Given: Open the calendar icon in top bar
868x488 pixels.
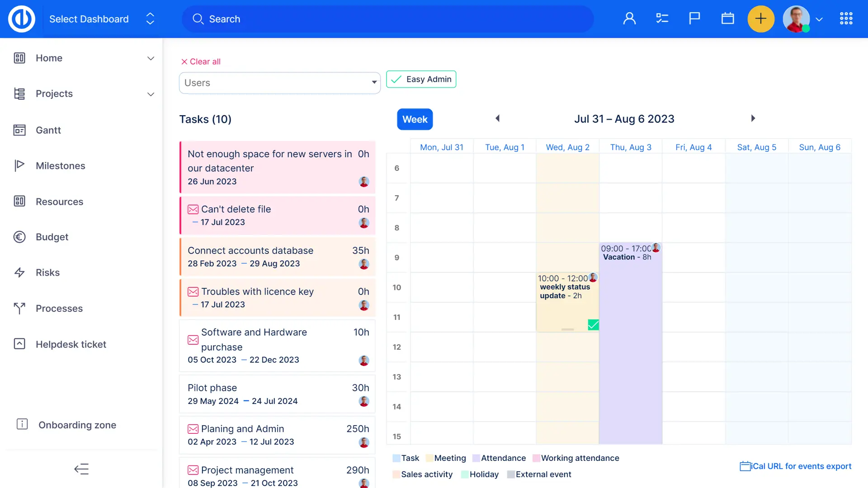Looking at the screenshot, I should coord(727,19).
